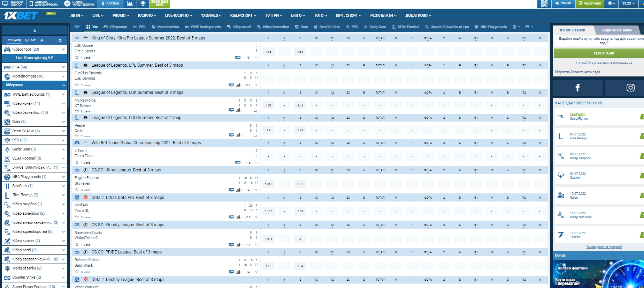Open statistics chart icon for FunPlus Phoenix match
The width and height of the screenshot is (644, 288).
pos(239,85)
